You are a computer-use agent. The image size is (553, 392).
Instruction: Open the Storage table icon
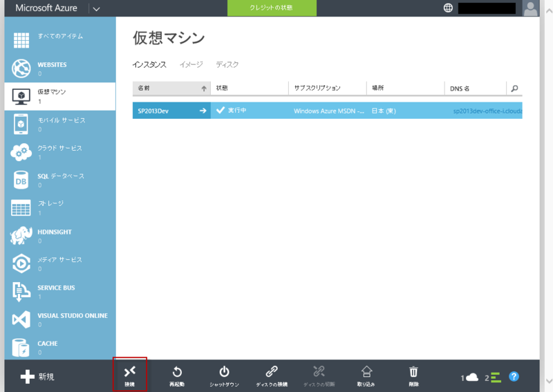click(21, 208)
